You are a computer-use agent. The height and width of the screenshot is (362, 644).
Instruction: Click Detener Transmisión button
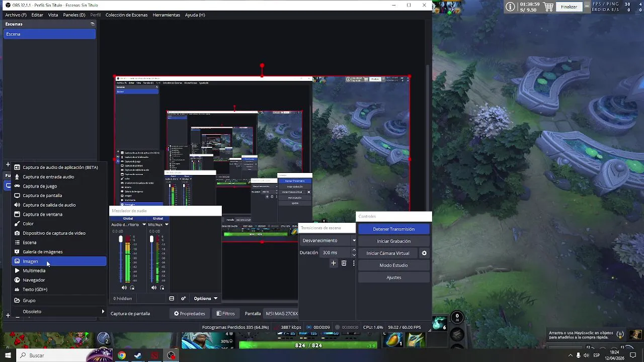[x=393, y=229]
